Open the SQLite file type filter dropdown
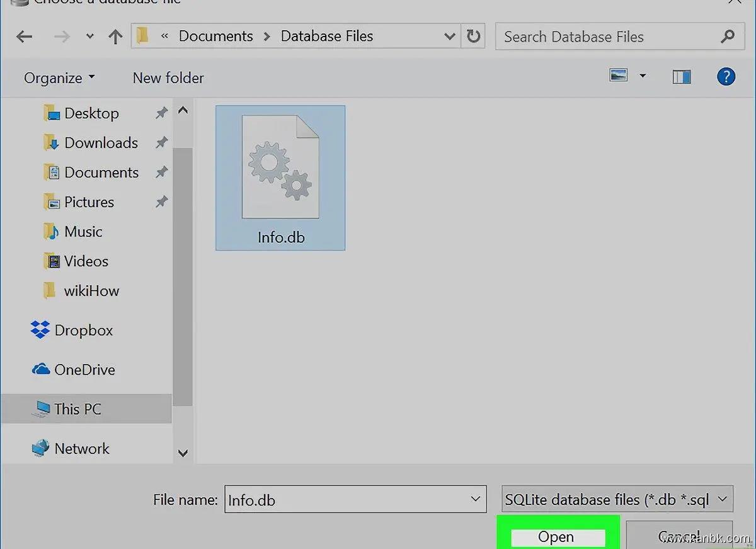The image size is (756, 549). coord(722,500)
